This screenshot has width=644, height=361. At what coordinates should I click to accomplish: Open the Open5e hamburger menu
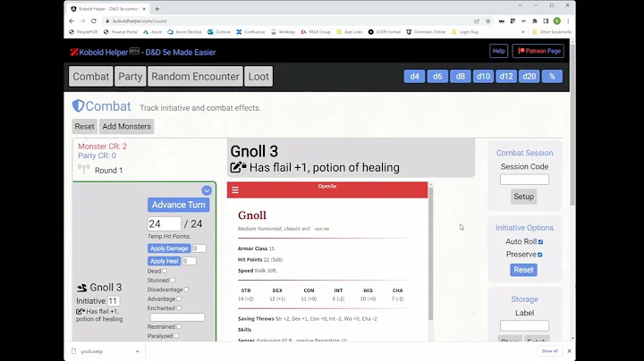pos(235,190)
